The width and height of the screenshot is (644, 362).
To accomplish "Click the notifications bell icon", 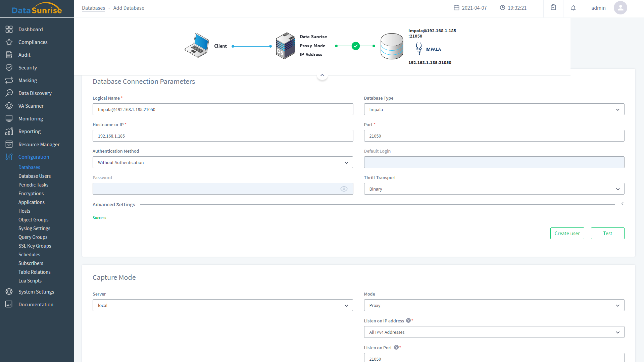I will point(573,8).
